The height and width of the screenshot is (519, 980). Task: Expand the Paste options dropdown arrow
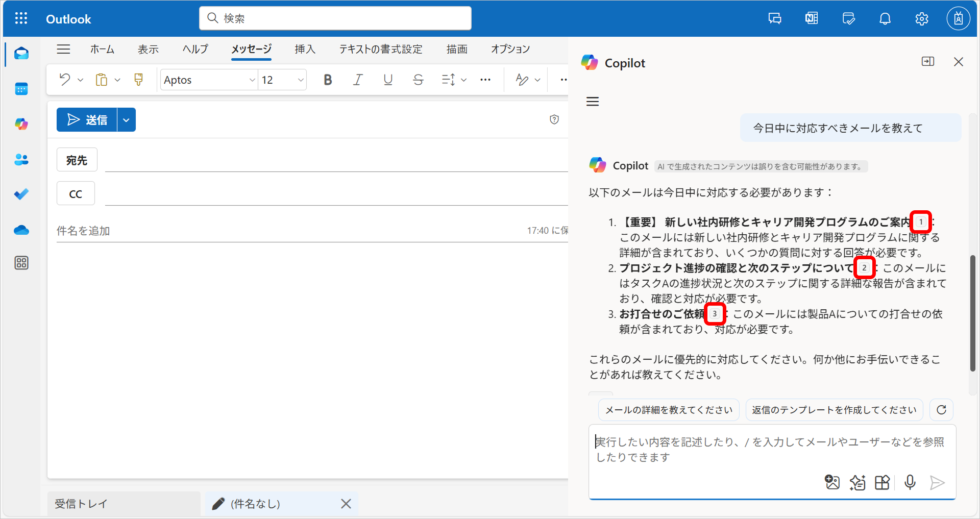point(117,80)
